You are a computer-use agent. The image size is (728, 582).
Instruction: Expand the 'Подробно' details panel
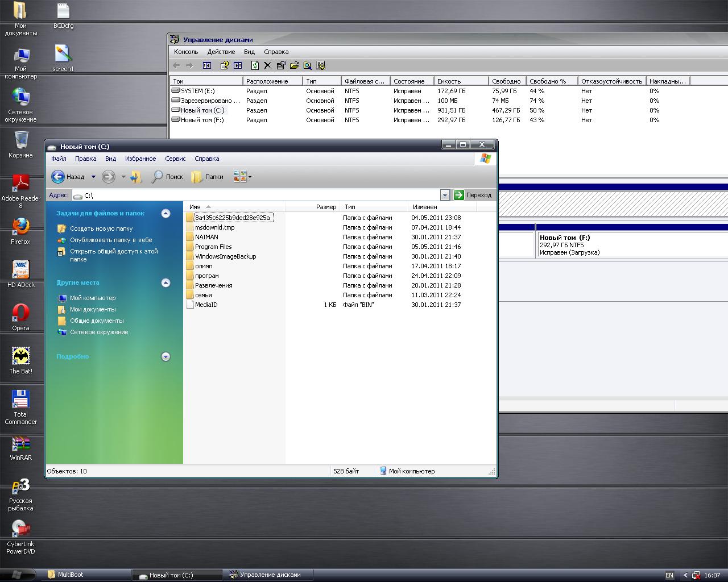point(166,357)
